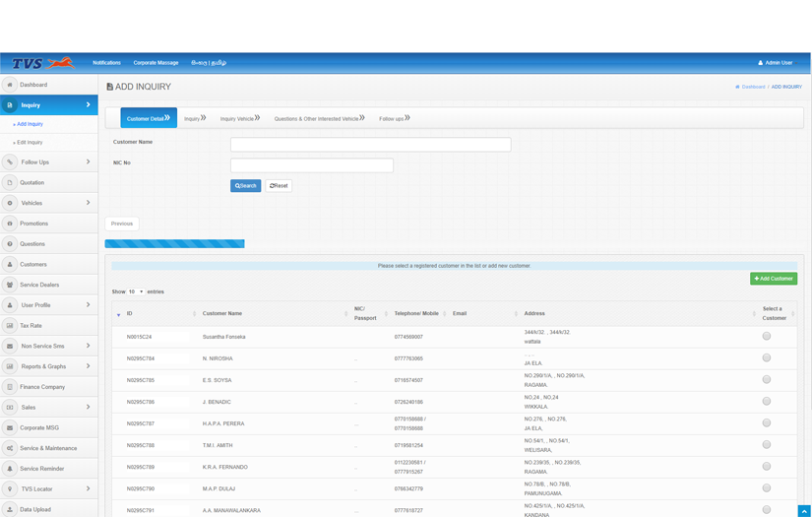Select customer H.A.P.A. PERERA radio button
Viewport: 812px width, 517px height.
point(767,423)
